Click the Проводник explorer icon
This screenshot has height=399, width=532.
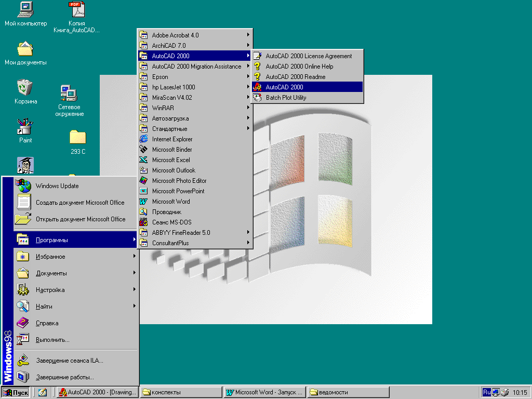tap(143, 212)
